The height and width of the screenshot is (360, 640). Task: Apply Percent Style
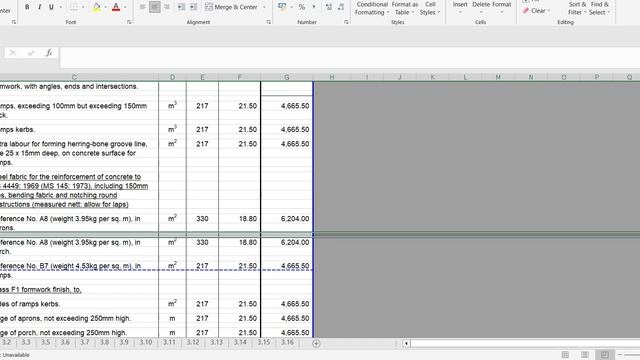(302, 7)
